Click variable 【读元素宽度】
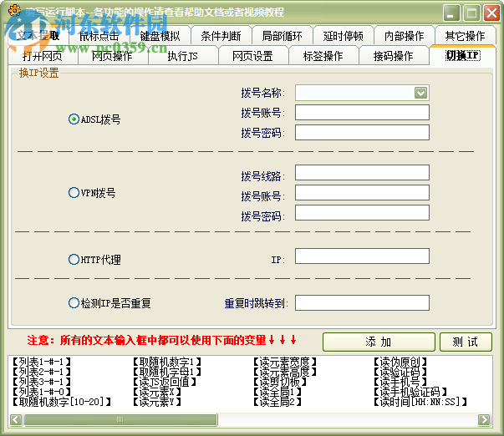 (x=285, y=362)
